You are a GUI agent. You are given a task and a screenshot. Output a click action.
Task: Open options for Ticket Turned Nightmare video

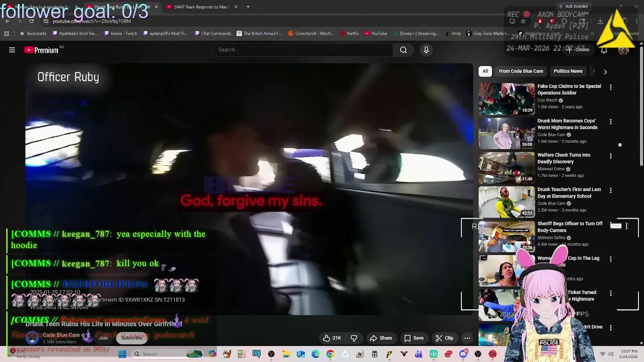611,293
